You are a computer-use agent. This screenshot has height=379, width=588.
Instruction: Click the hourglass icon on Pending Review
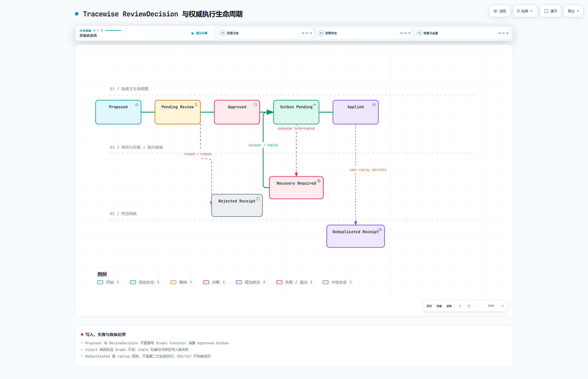(x=196, y=105)
